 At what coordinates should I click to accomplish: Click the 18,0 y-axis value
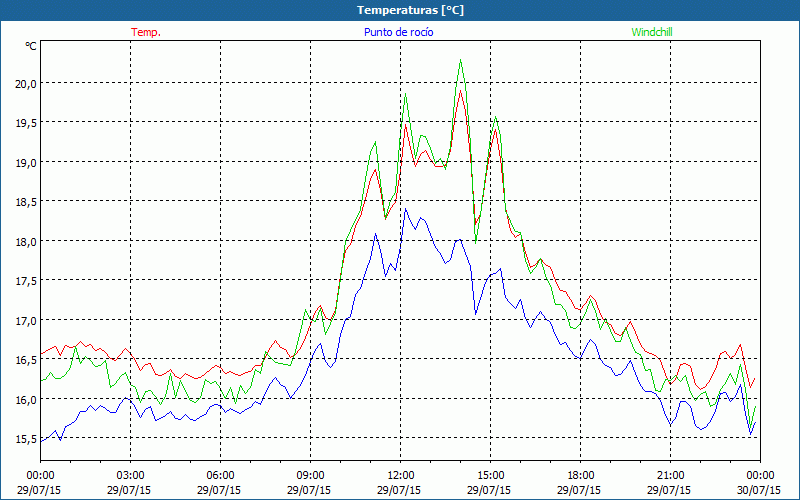[x=26, y=241]
